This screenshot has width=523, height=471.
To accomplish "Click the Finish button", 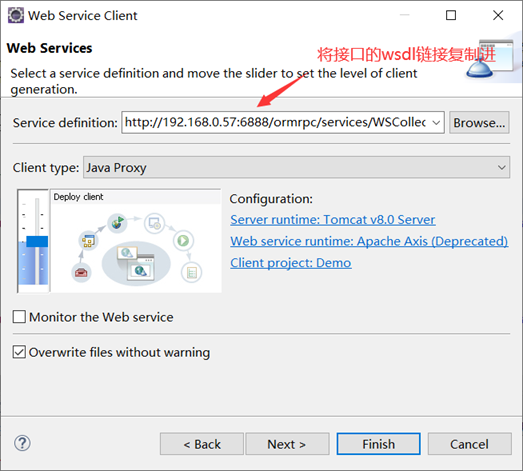I will coord(379,444).
